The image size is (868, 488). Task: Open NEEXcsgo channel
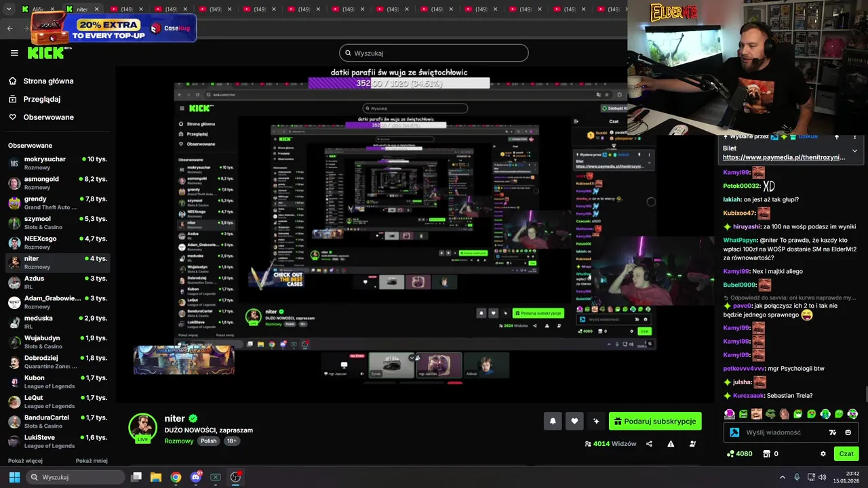click(58, 242)
